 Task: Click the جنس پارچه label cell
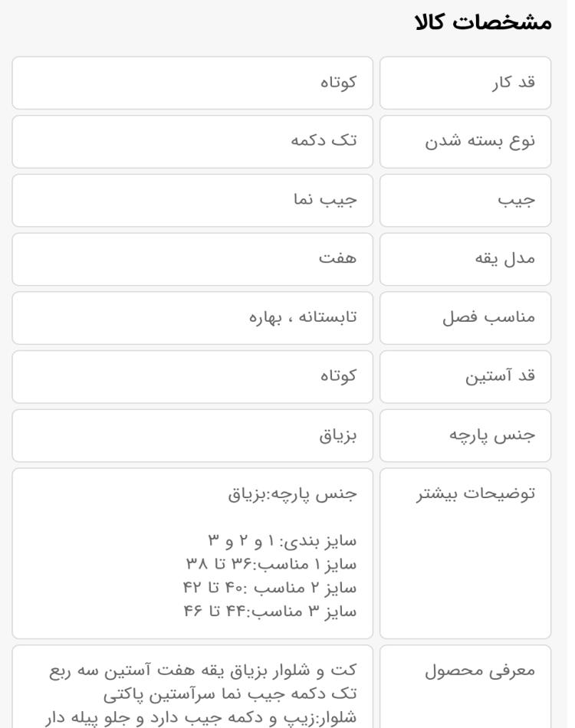(465, 435)
